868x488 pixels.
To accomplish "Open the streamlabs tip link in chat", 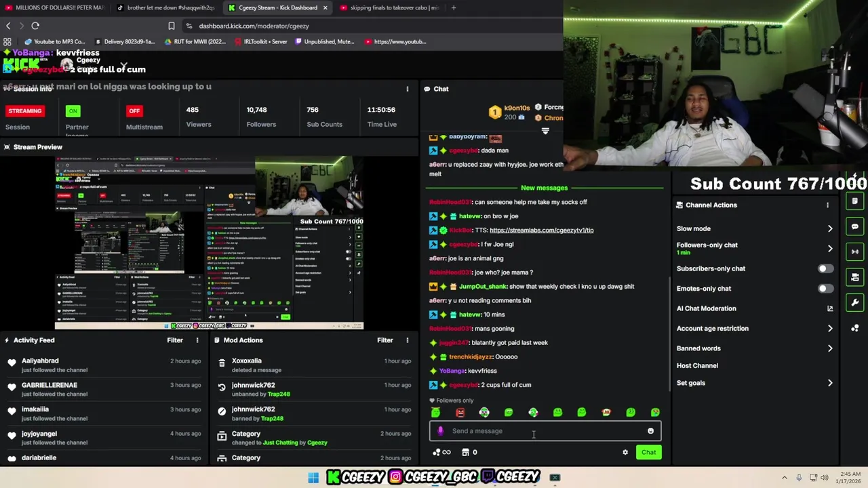I will pos(541,230).
